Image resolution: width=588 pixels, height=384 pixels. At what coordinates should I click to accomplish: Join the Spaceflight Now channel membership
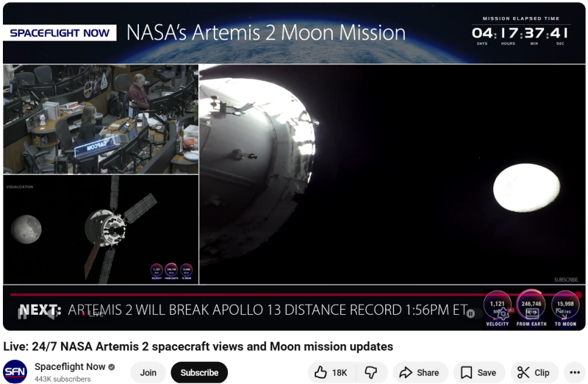tap(148, 373)
